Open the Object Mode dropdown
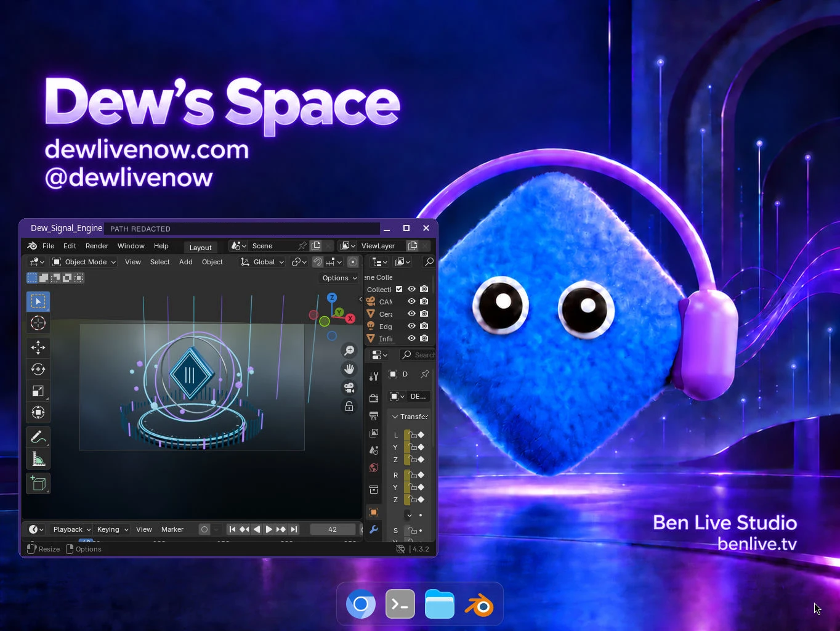 point(84,262)
